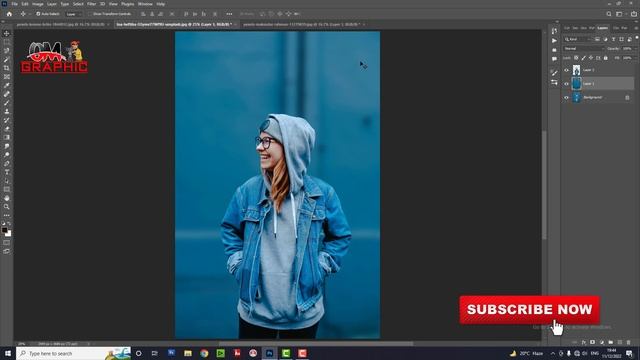The width and height of the screenshot is (640, 360).
Task: Open the Filter menu
Action: pos(91,4)
